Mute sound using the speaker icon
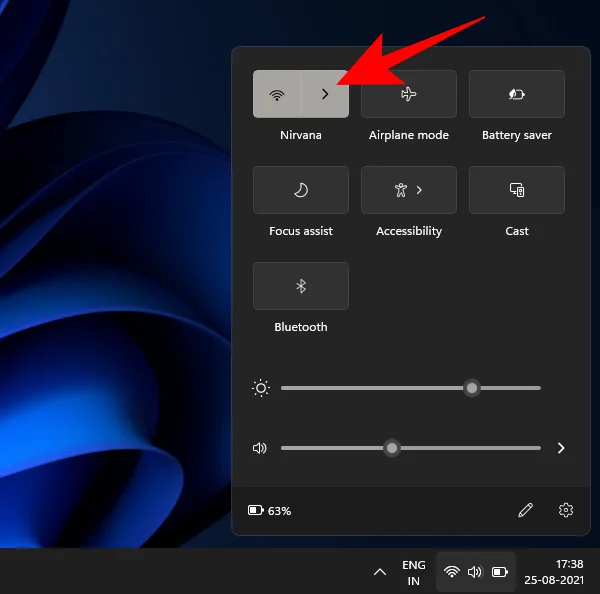Viewport: 600px width, 594px height. click(x=259, y=448)
